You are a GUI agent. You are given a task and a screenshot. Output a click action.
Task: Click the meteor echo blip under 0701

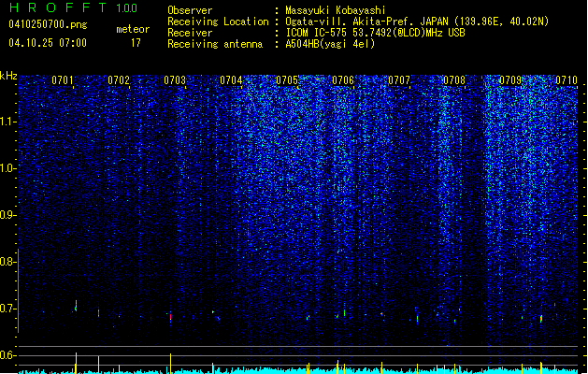76,306
